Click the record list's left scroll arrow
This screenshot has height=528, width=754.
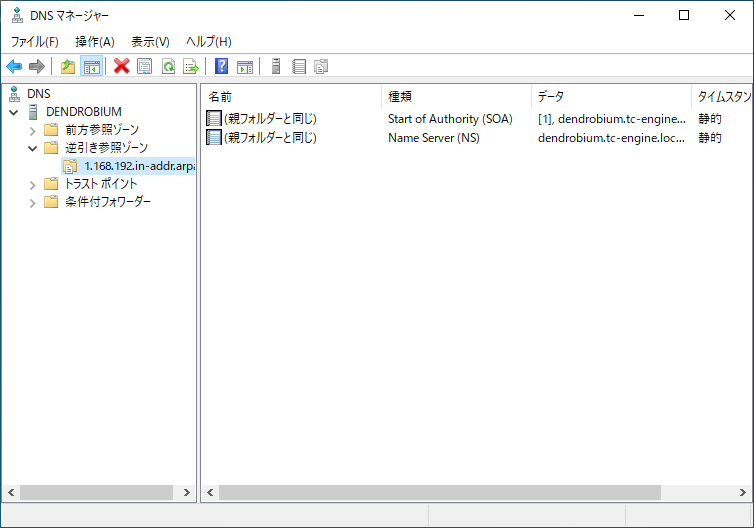point(210,492)
